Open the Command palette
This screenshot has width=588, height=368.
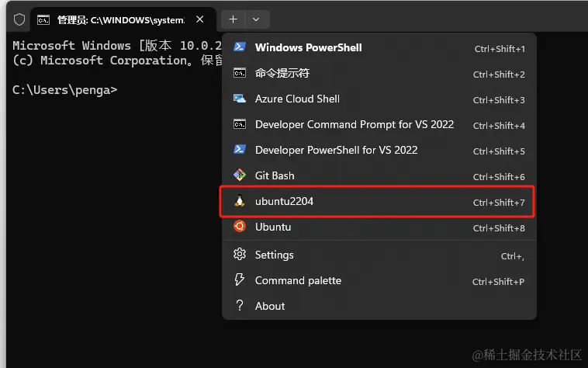(379, 280)
